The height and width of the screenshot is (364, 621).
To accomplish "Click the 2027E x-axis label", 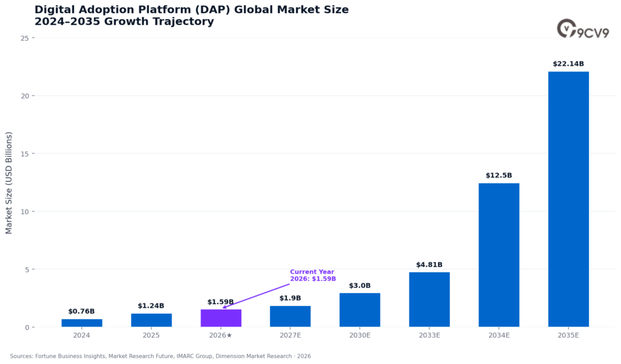I will (x=290, y=336).
